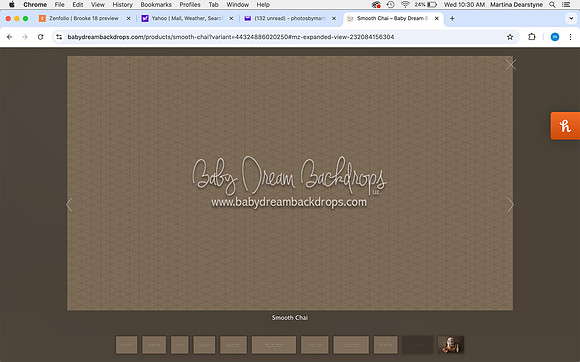Screen dimensions: 580x362
Task: Open Spotlight search magnifier
Action: point(552,4)
